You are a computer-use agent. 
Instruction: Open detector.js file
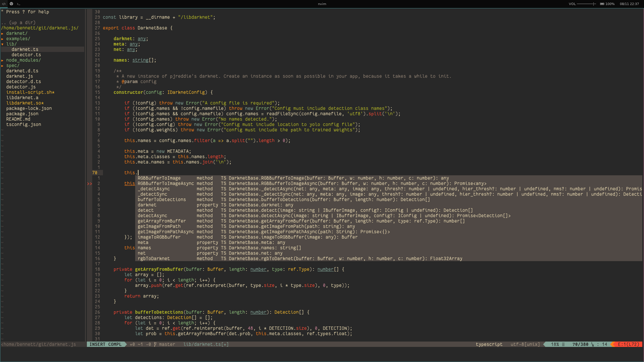tap(21, 87)
